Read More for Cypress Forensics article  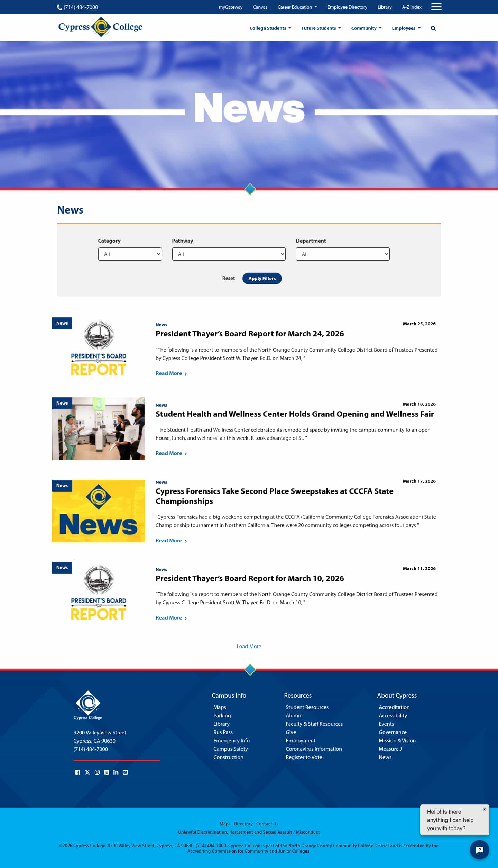pos(171,541)
